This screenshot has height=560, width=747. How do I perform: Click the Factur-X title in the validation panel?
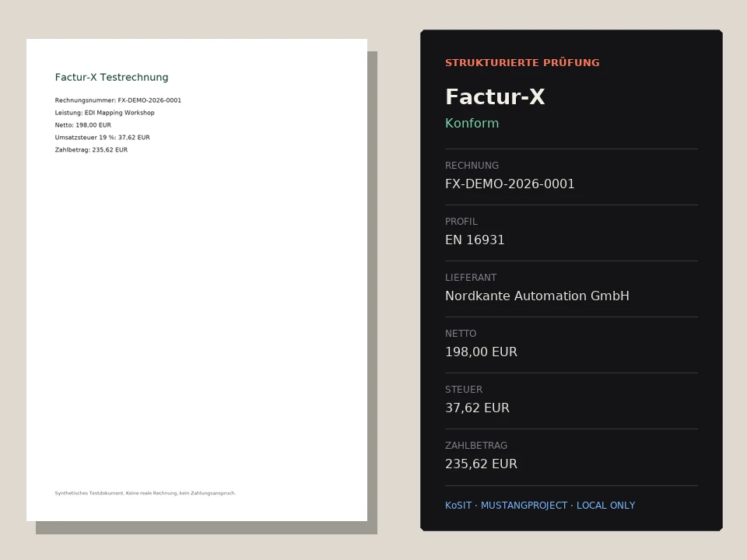coord(495,96)
